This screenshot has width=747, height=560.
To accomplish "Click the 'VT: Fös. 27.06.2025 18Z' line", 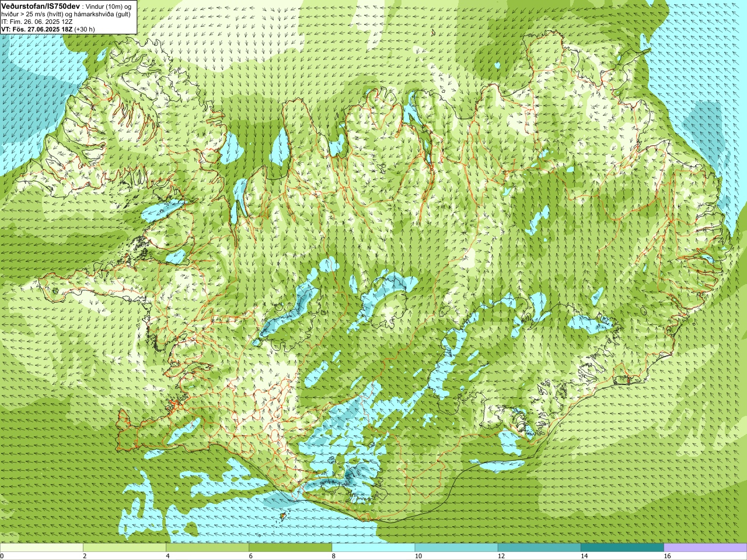I will [x=37, y=29].
